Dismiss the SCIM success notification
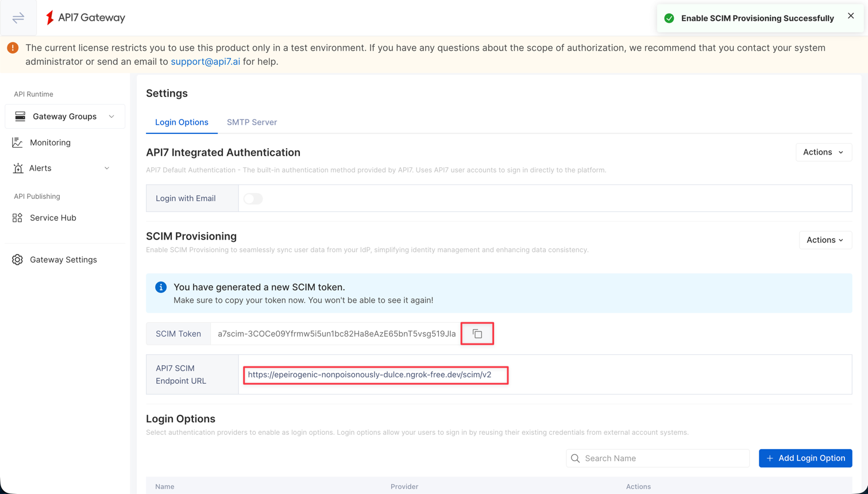The height and width of the screenshot is (494, 868). pyautogui.click(x=851, y=16)
